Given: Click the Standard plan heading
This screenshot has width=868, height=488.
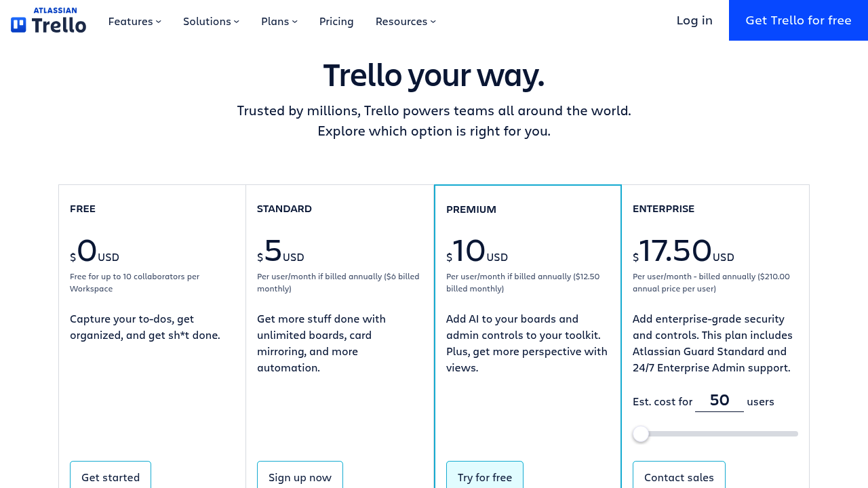Looking at the screenshot, I should pyautogui.click(x=284, y=209).
